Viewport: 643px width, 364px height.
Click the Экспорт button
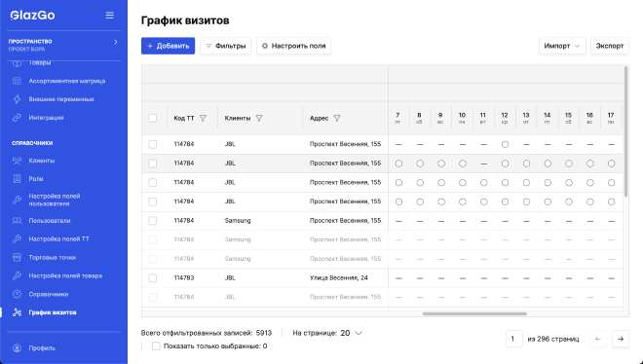click(x=610, y=46)
